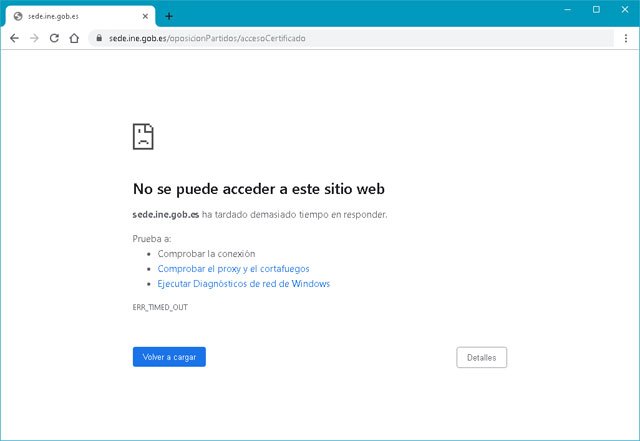
Task: Close the sede.ine.gob.es tab
Action: (146, 16)
